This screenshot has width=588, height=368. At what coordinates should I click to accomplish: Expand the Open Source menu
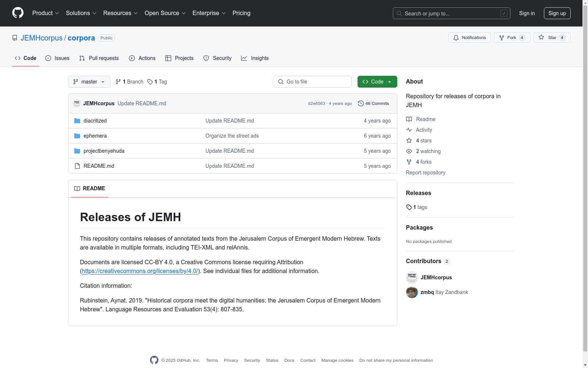[165, 13]
